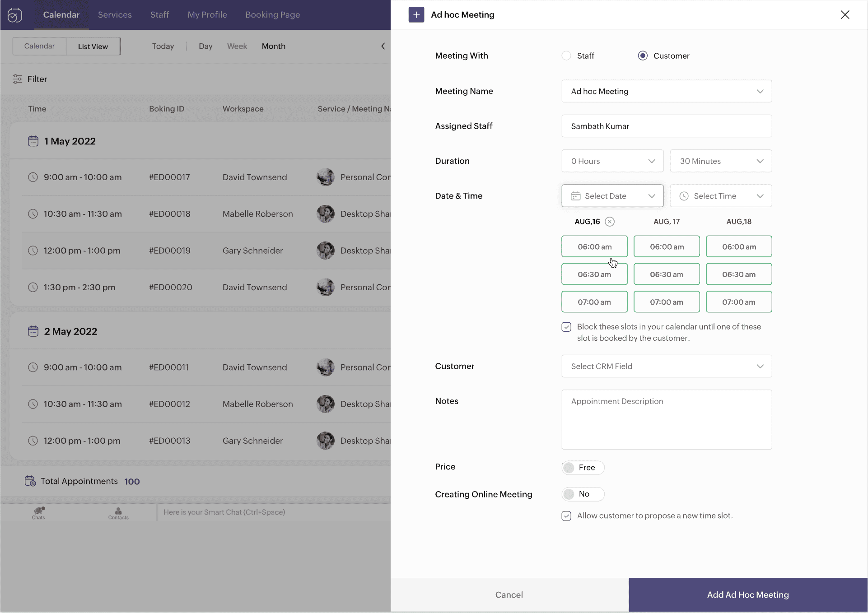The height and width of the screenshot is (613, 868).
Task: Click the Filter sliders icon
Action: tap(18, 79)
